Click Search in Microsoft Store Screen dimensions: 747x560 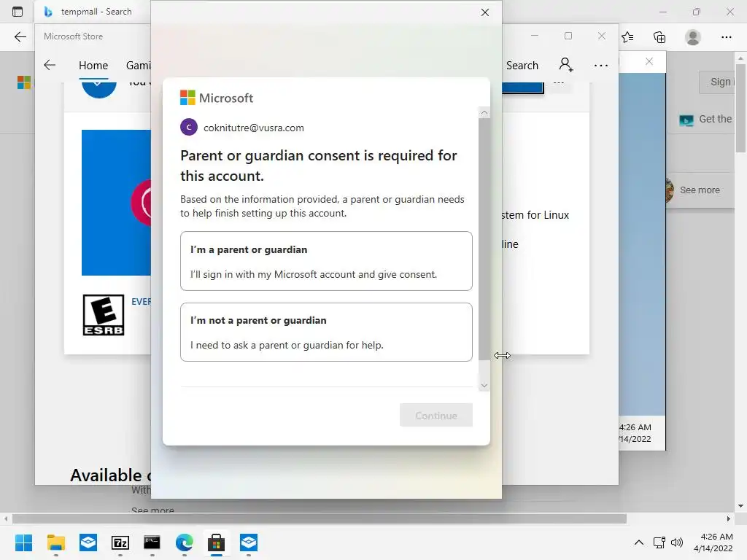coord(522,65)
